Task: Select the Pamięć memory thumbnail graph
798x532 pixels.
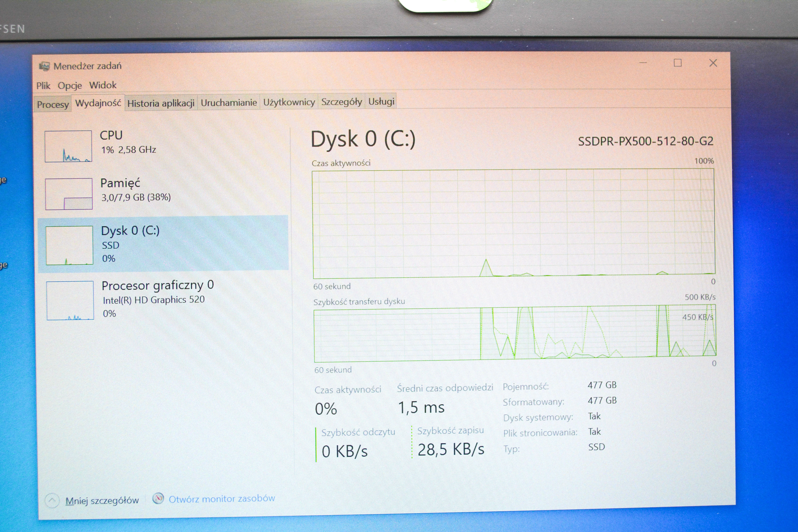Action: [69, 194]
